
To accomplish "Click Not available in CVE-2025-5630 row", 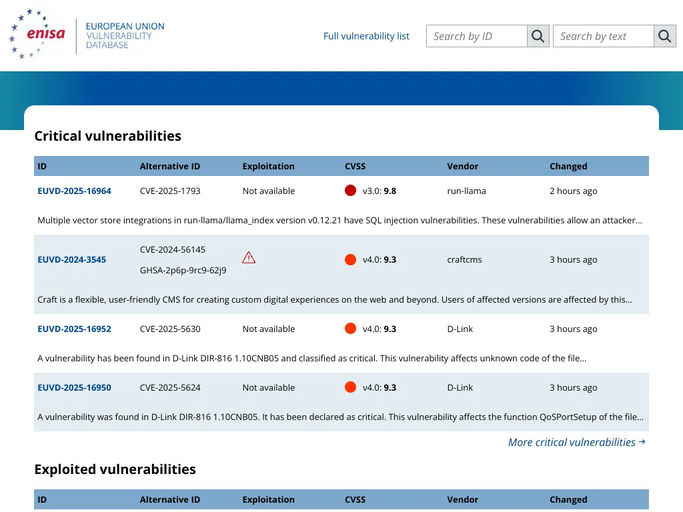I will tap(268, 329).
